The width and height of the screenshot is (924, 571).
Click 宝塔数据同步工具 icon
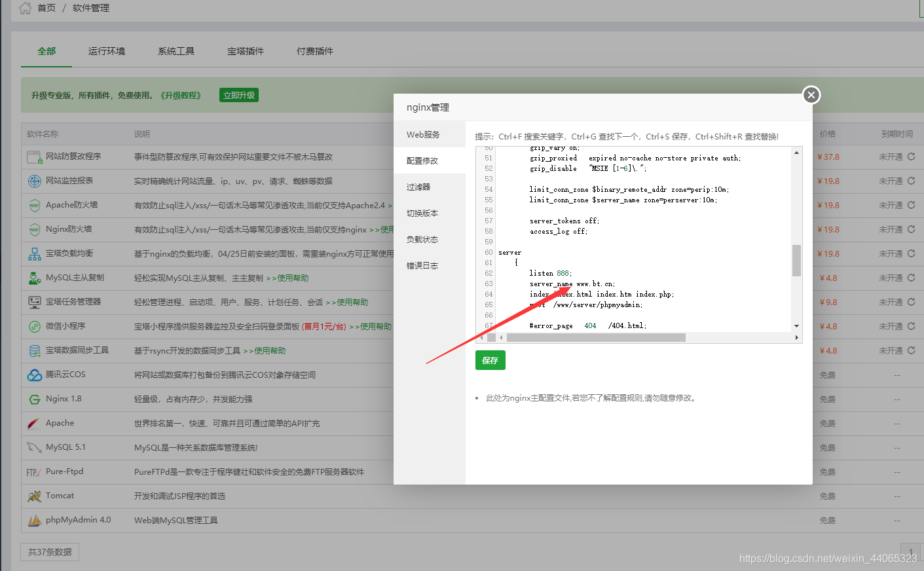click(34, 351)
